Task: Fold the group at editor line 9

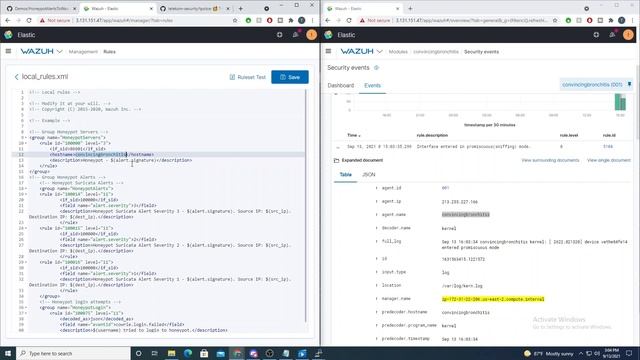Action: click(26, 138)
